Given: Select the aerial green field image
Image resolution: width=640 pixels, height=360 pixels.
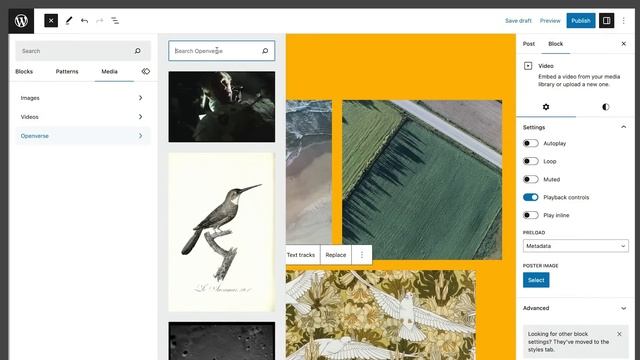Looking at the screenshot, I should pyautogui.click(x=422, y=180).
